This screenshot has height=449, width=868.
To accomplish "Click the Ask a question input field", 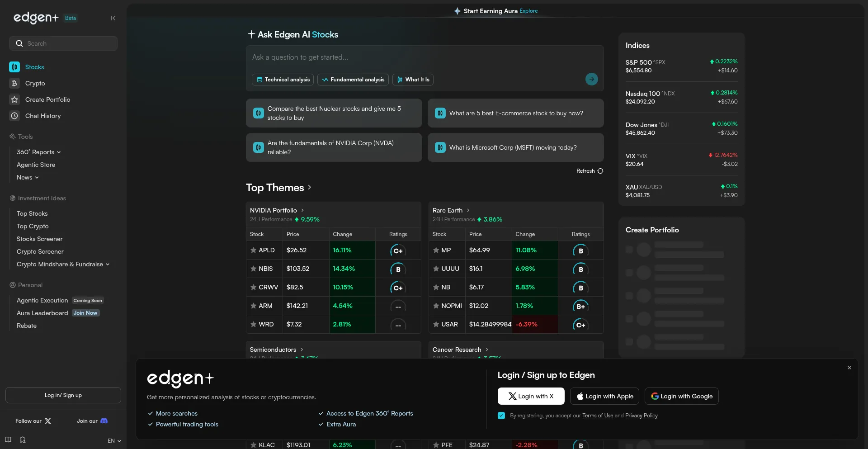I will click(x=424, y=57).
